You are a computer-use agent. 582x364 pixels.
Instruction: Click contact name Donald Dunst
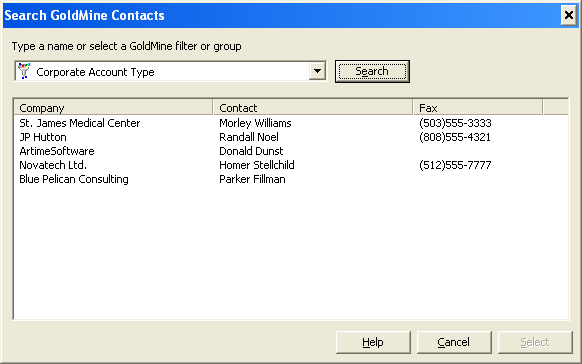(x=251, y=151)
